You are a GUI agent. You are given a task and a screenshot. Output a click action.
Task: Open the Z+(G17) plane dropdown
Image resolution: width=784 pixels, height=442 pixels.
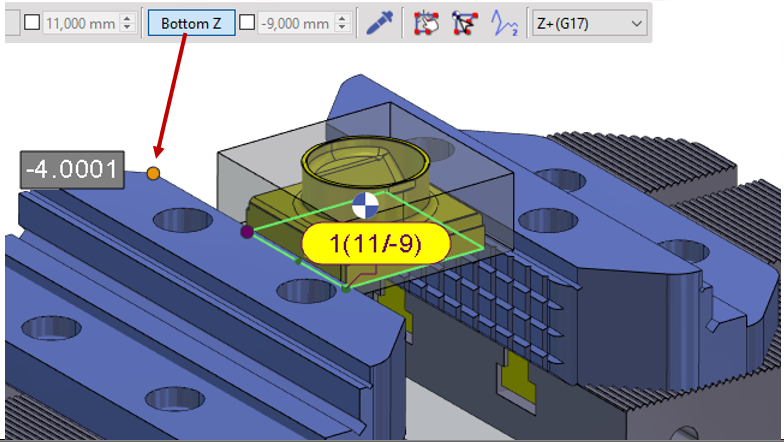coord(586,23)
